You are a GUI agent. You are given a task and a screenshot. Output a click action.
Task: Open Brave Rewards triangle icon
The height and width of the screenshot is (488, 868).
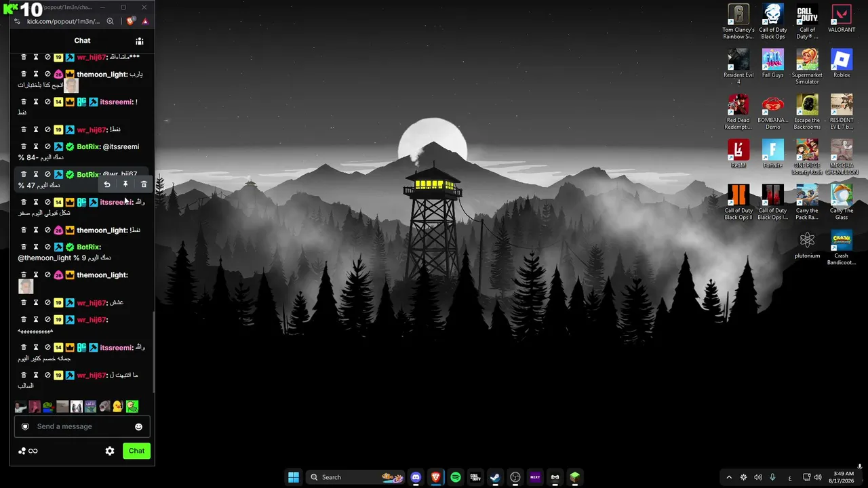[145, 21]
